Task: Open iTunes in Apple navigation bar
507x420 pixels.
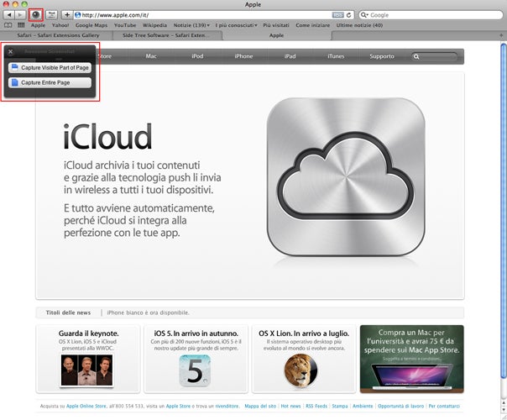Action: 336,56
